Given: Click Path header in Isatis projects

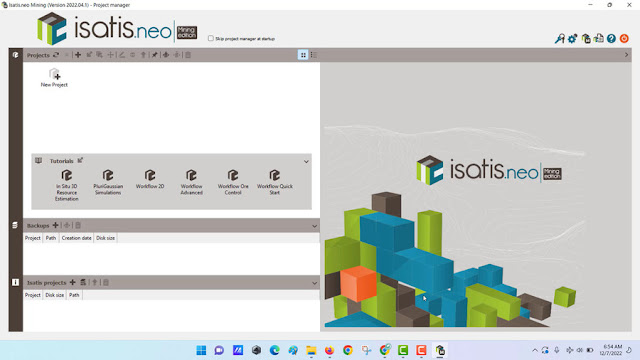Looking at the screenshot, I should tap(74, 295).
